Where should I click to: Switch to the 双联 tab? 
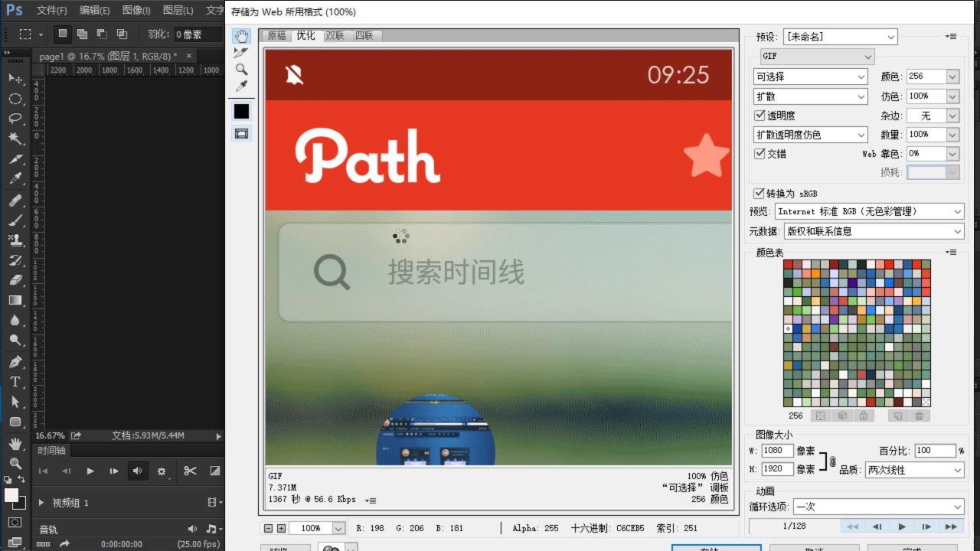pyautogui.click(x=335, y=36)
